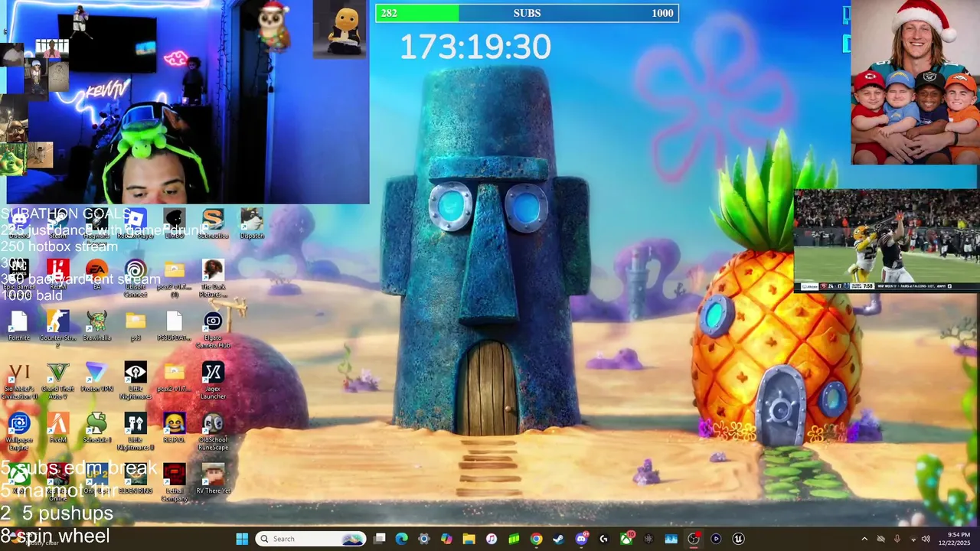Viewport: 980px width, 551px height.
Task: Launch RV There Yet shortcut
Action: 213,479
